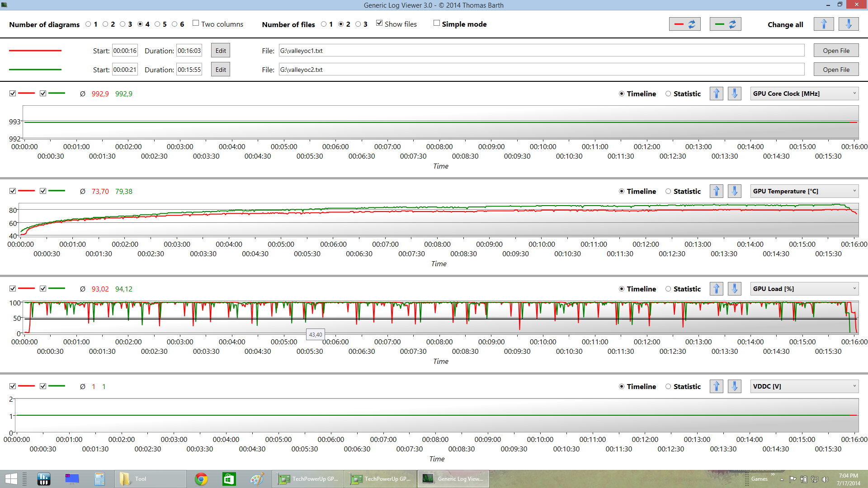
Task: Expand hidden tray icons arrow
Action: pos(782,479)
